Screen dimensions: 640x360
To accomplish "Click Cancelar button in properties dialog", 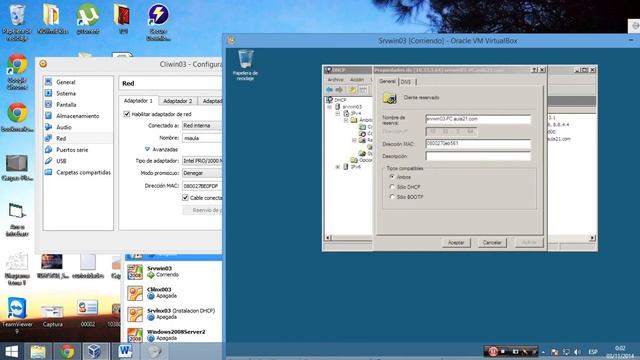I will pyautogui.click(x=492, y=242).
